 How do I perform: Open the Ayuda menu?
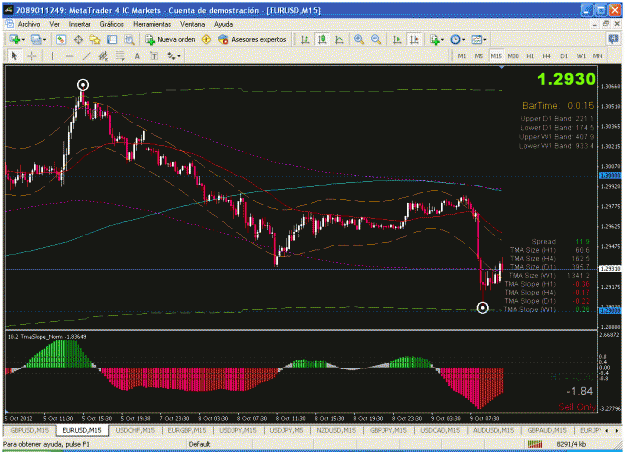coord(223,24)
